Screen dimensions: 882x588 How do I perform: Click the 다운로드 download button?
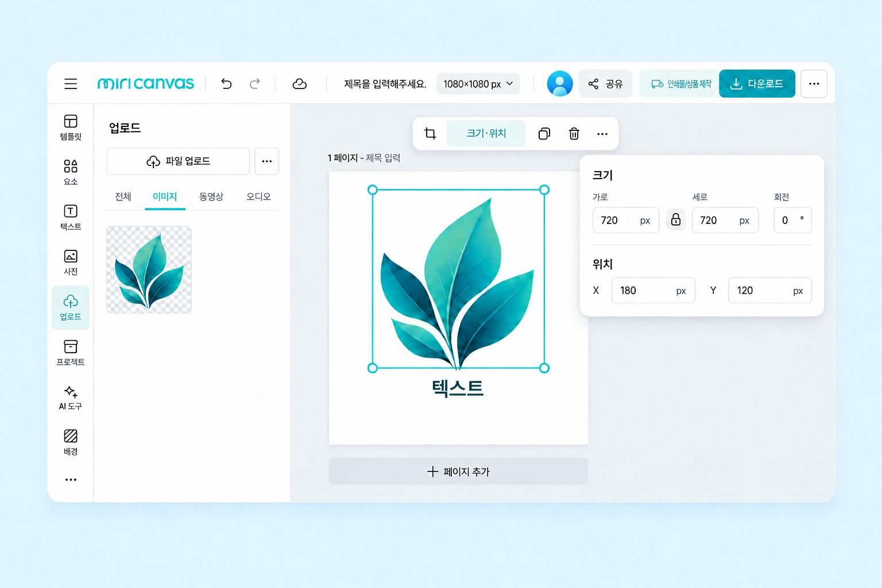coord(757,84)
